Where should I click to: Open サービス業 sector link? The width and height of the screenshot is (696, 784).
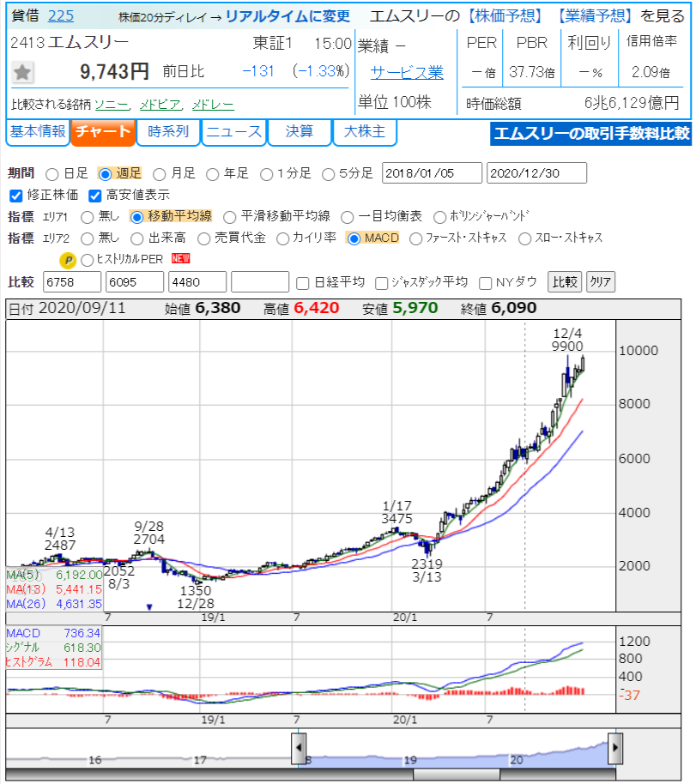click(x=407, y=73)
